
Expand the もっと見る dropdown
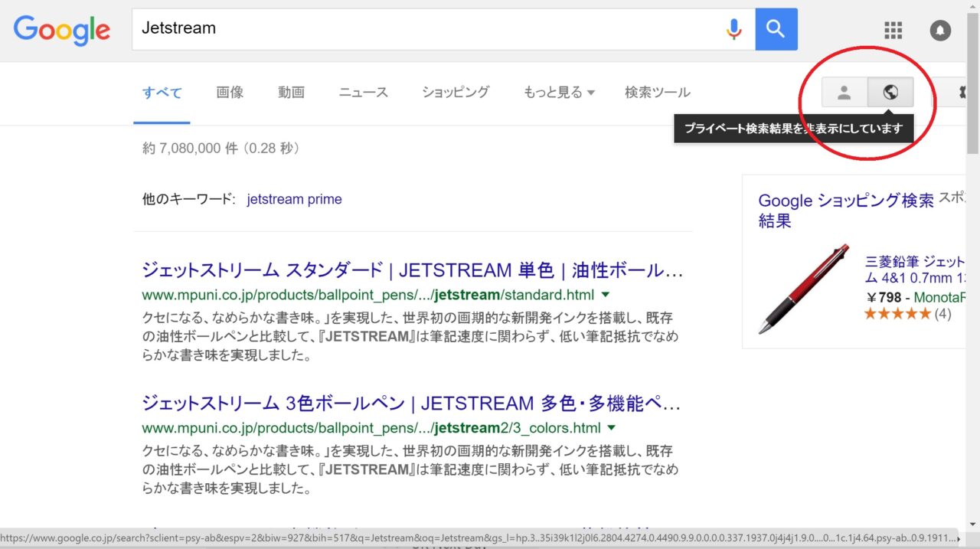559,93
